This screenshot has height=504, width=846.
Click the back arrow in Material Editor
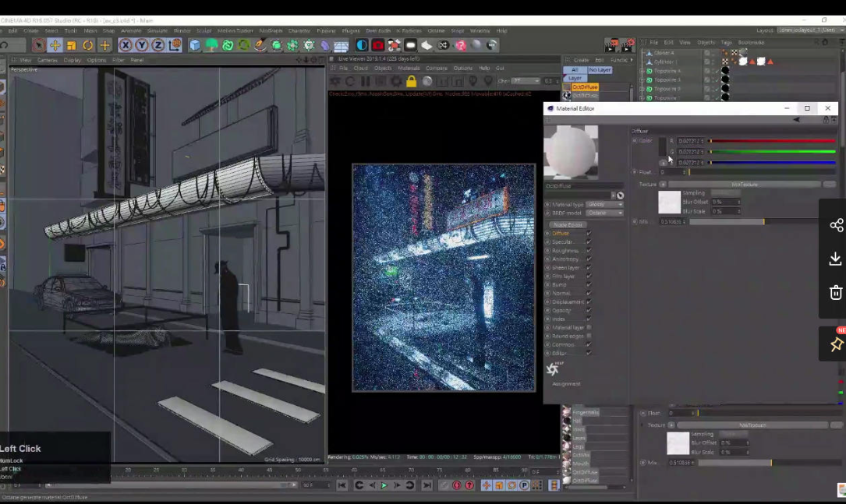[x=796, y=120]
